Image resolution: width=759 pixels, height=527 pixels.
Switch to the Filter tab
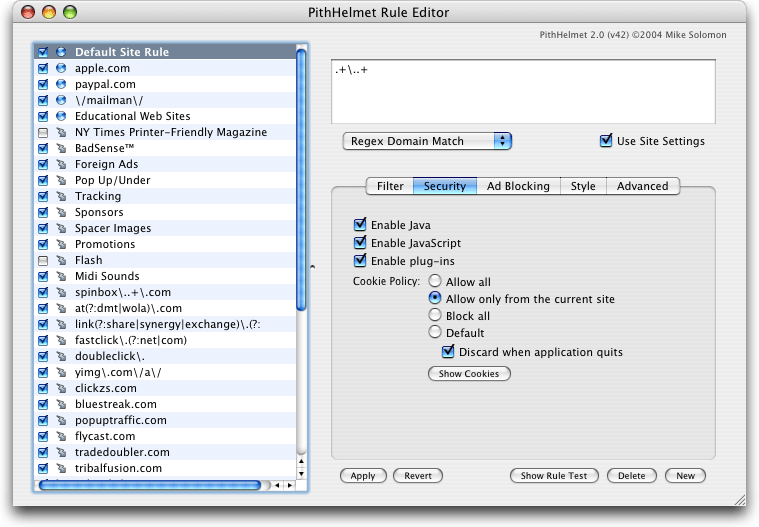click(x=390, y=186)
